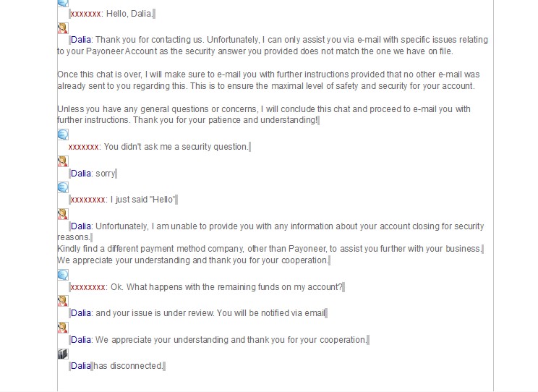Click the Dalia name before 'sorry'
Screen dimensions: 538x392
coord(81,174)
